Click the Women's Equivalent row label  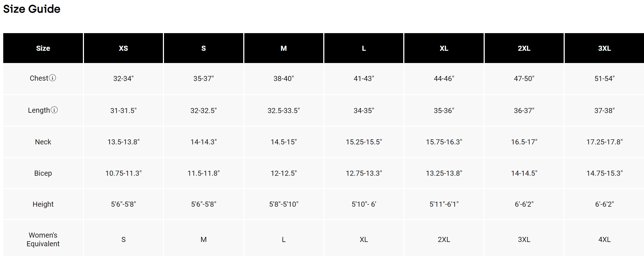pos(43,239)
